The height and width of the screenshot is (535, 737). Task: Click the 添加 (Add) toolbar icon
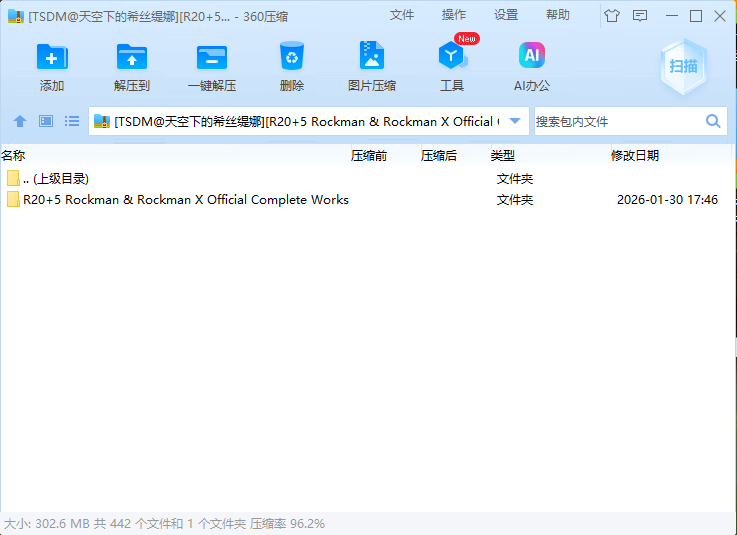[52, 57]
